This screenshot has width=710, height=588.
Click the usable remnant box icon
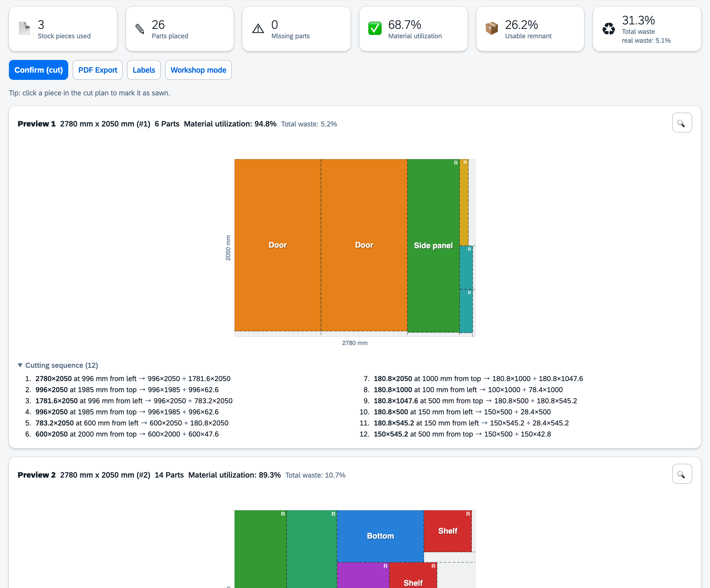[x=491, y=28]
